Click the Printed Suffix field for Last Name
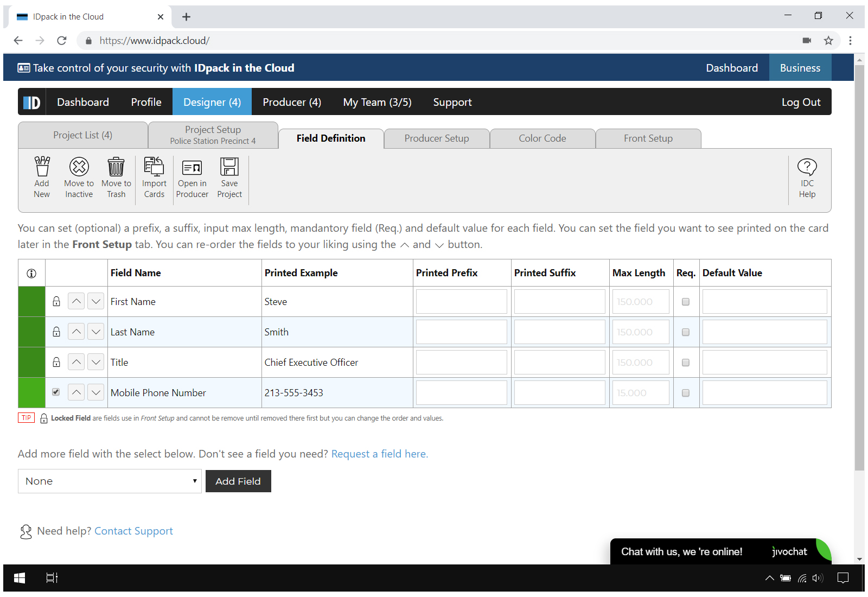Viewport: 868px width, 597px height. point(560,332)
